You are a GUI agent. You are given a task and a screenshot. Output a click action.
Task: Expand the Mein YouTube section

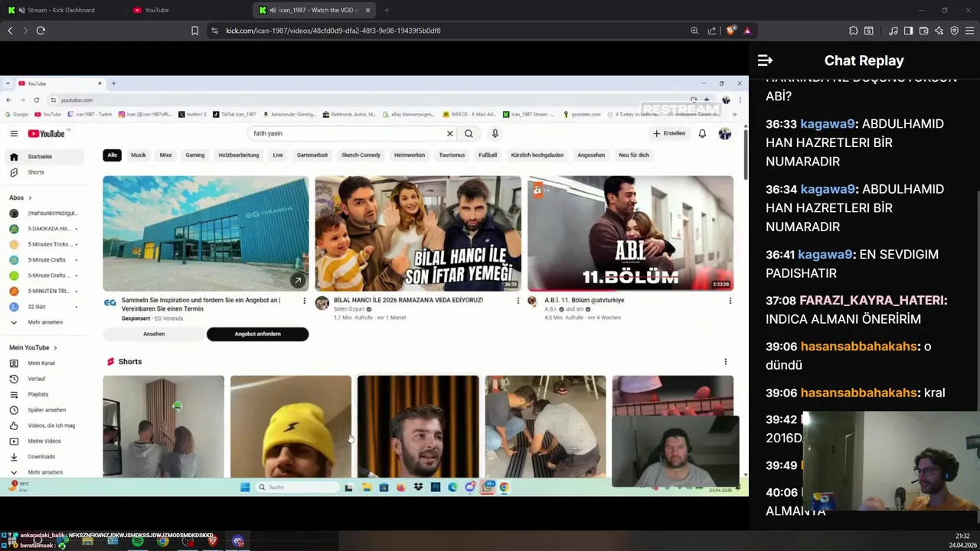pyautogui.click(x=33, y=347)
